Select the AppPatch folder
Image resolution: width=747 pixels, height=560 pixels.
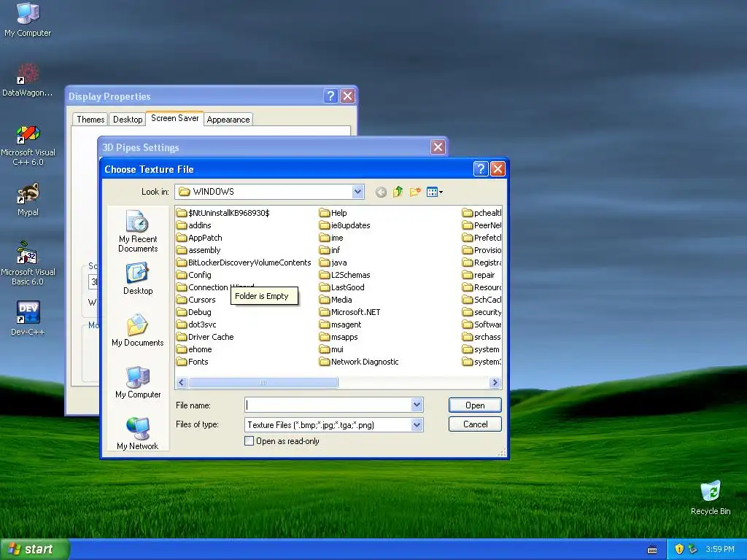(x=199, y=238)
